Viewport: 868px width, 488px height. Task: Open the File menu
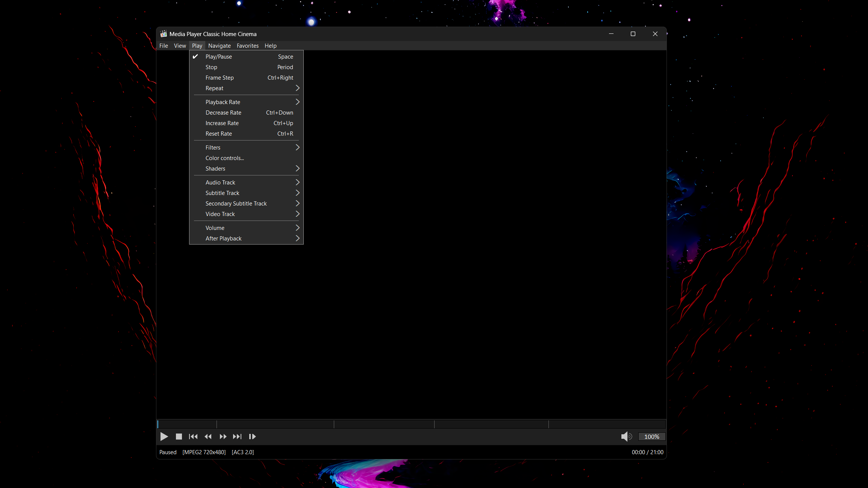point(164,46)
